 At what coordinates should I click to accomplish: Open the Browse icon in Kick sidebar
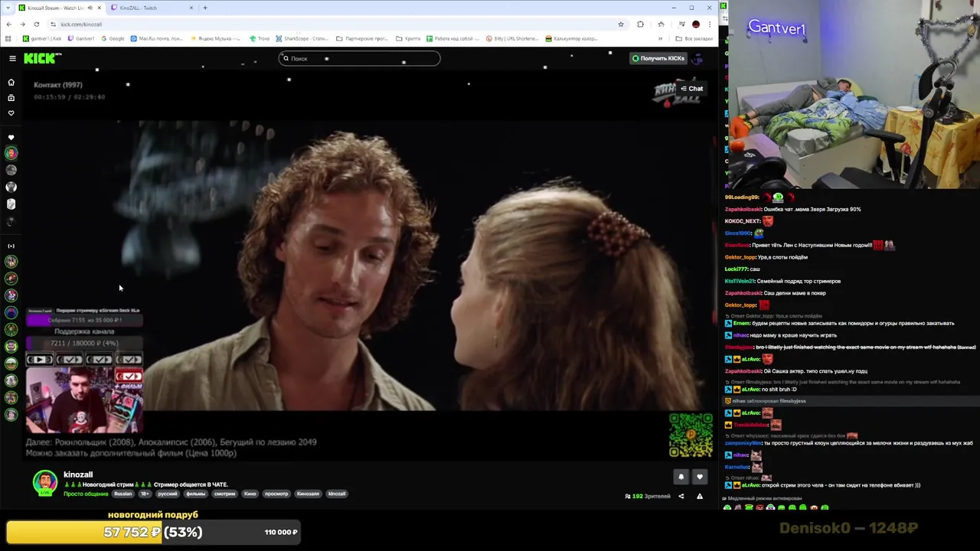click(11, 98)
